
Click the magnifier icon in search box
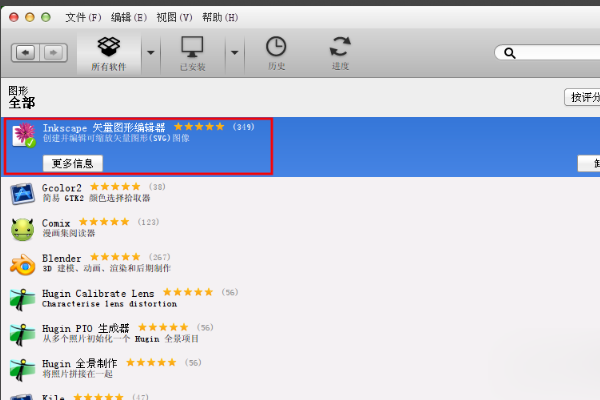509,53
